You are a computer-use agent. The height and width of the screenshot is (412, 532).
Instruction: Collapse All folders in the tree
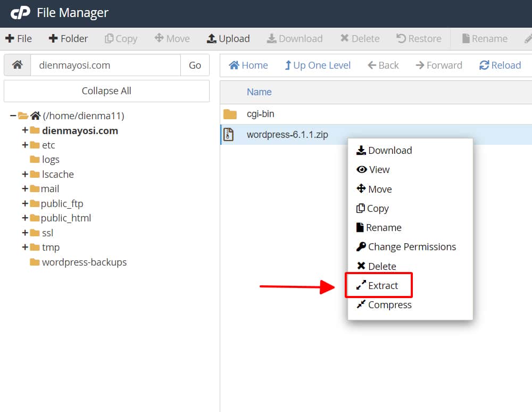(106, 91)
